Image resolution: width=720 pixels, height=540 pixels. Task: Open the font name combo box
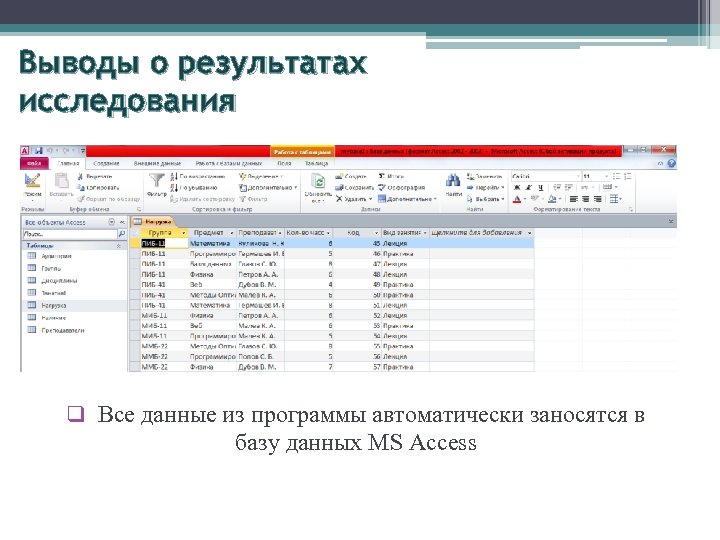(546, 176)
